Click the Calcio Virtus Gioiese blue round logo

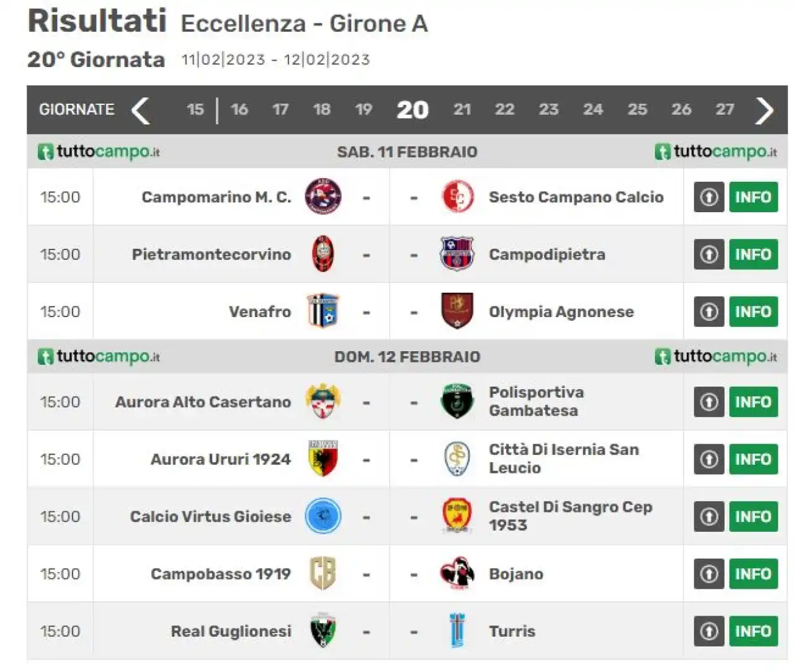coord(323,516)
